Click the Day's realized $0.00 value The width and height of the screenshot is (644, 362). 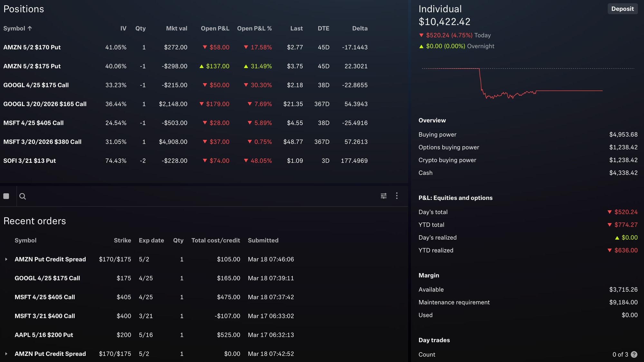click(x=626, y=238)
